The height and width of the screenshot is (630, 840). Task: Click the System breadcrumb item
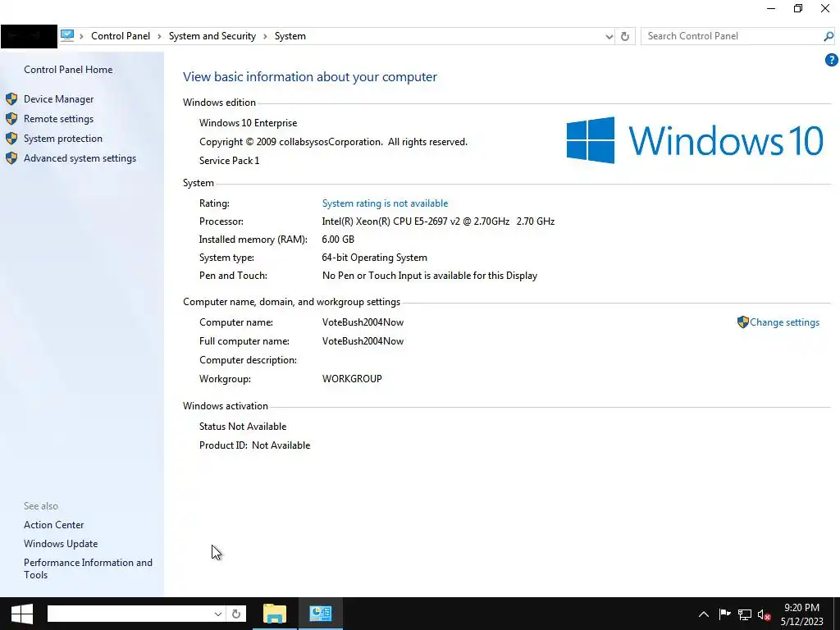290,36
